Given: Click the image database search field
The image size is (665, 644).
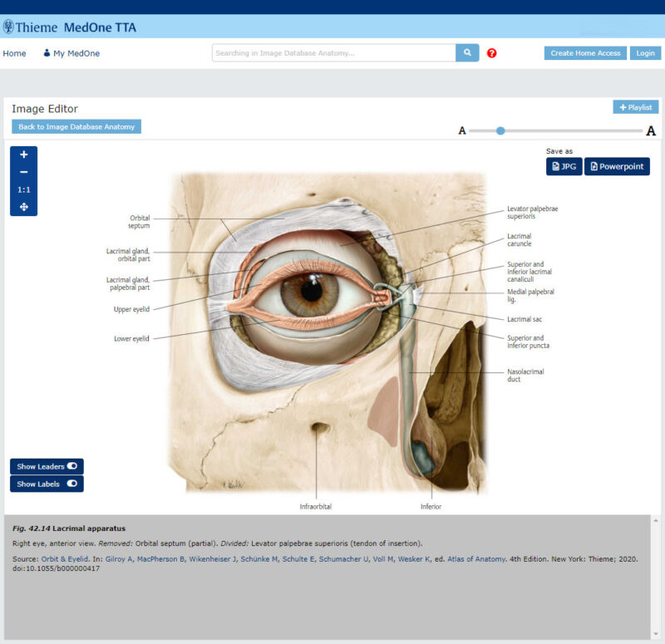Looking at the screenshot, I should [333, 53].
